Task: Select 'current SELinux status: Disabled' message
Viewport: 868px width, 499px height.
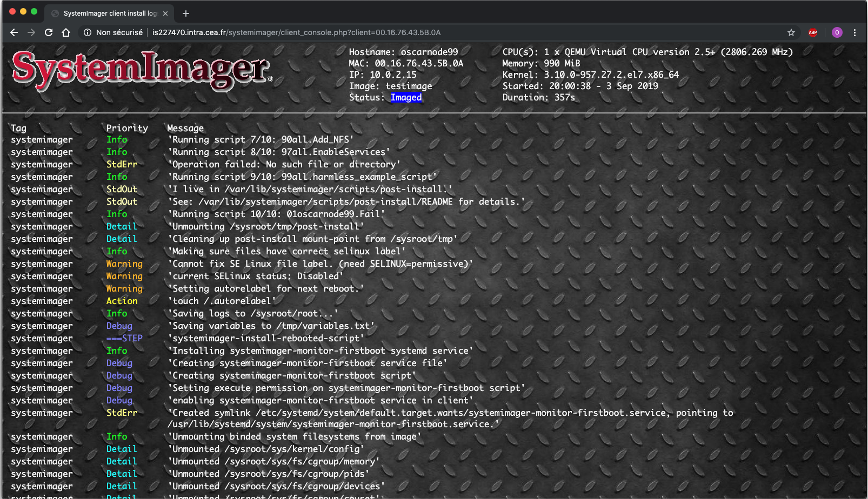Action: 255,276
